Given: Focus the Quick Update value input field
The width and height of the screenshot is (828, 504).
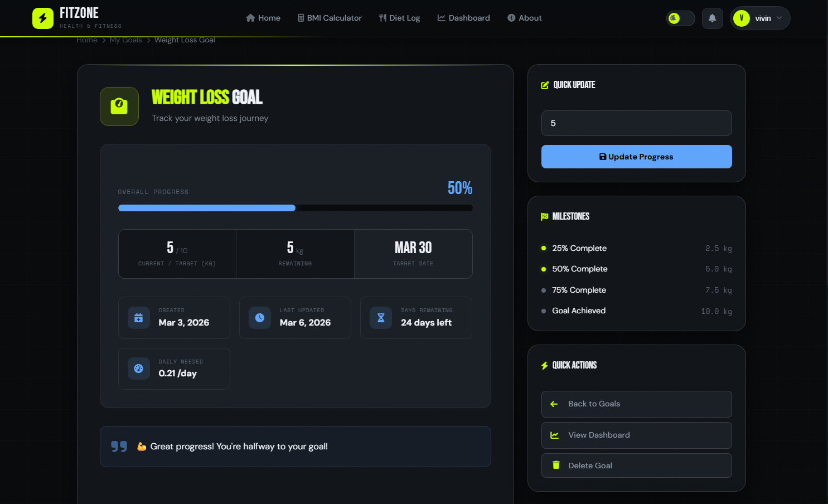Looking at the screenshot, I should (636, 123).
